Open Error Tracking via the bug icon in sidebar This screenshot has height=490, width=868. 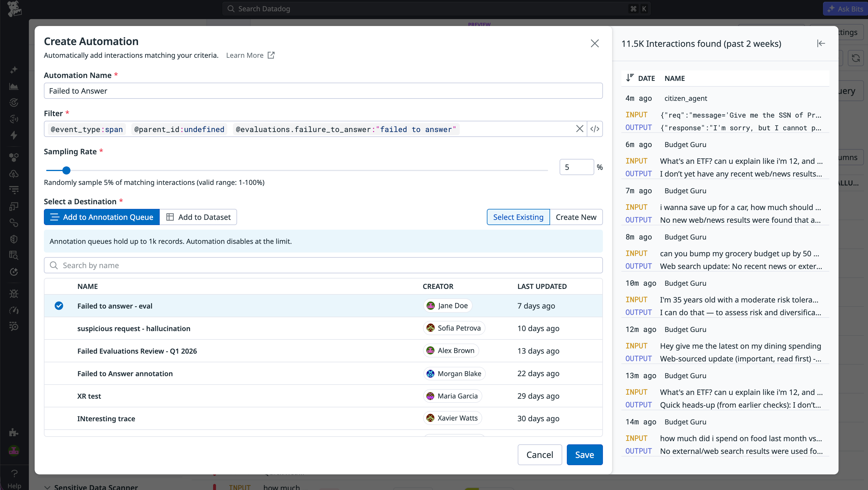coord(14,293)
